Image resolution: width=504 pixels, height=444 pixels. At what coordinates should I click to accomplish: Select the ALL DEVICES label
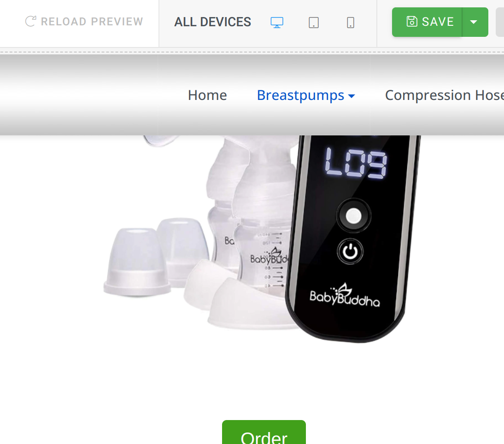pos(212,22)
